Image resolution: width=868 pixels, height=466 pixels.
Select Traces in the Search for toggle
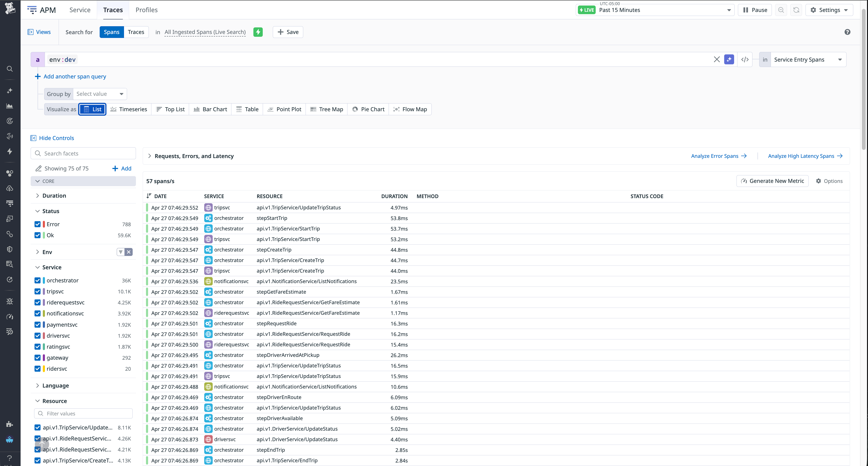136,32
